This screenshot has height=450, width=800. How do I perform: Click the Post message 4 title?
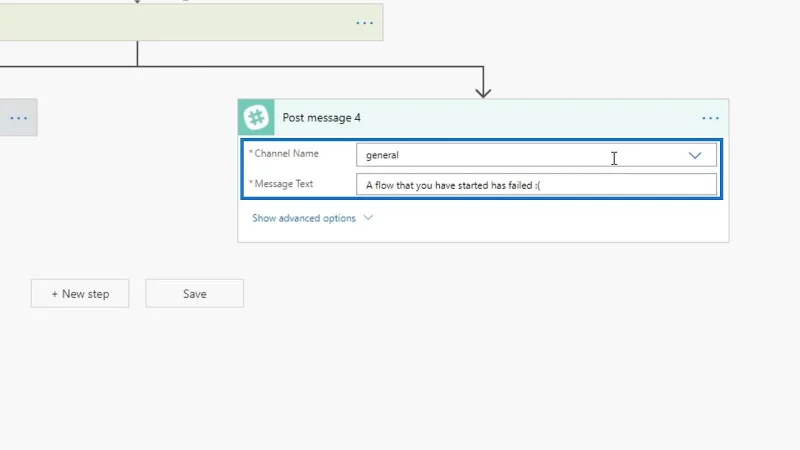(x=321, y=118)
